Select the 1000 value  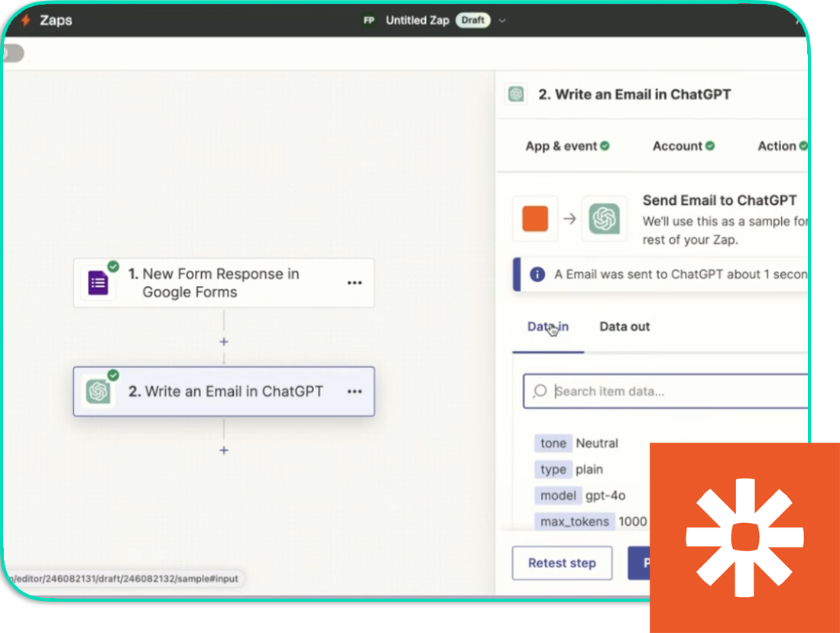click(633, 521)
